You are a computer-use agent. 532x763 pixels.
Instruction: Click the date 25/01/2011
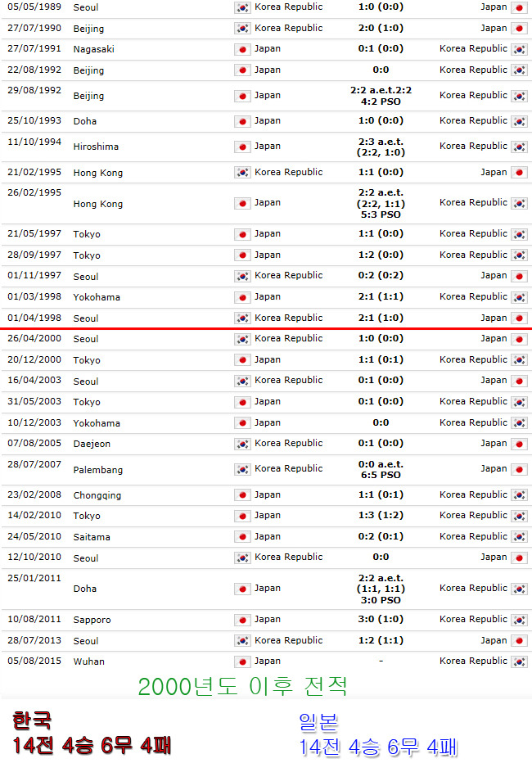point(34,578)
